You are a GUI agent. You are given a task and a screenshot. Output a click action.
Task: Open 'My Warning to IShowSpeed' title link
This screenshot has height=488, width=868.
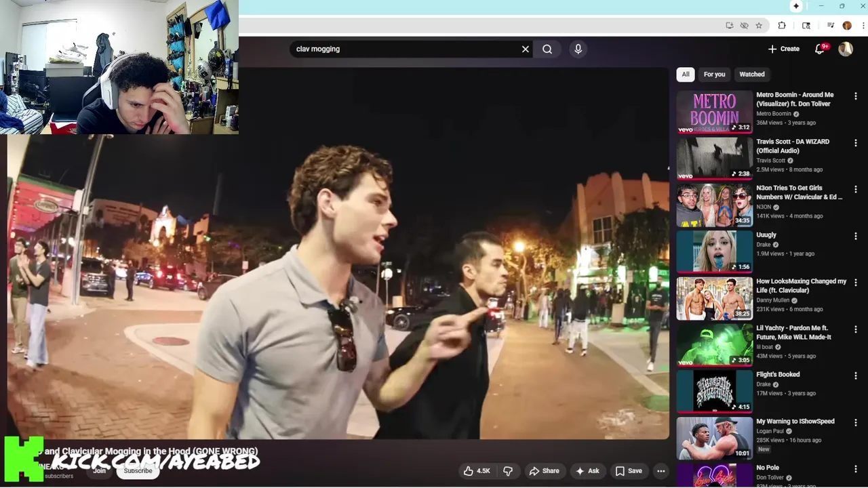pos(795,422)
